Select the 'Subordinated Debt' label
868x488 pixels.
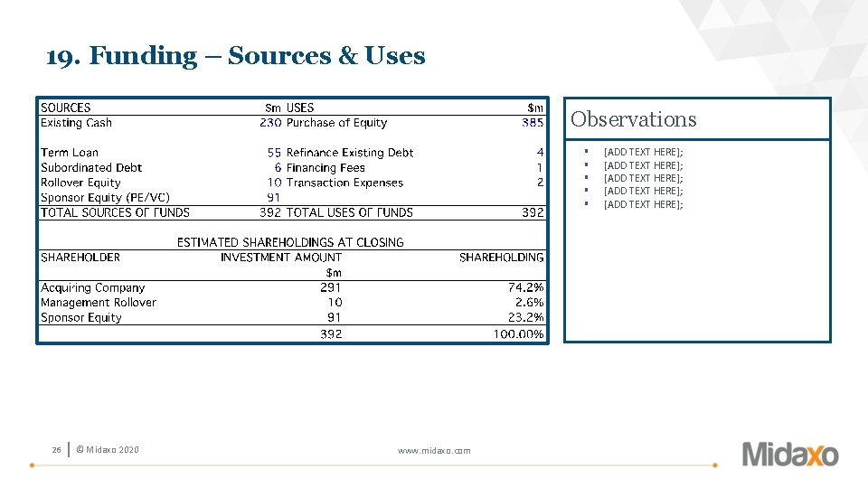point(91,168)
